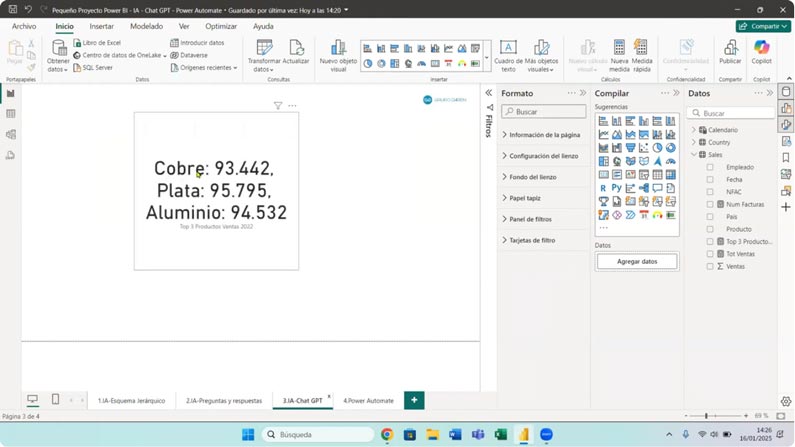
Task: Switch to the 4.Power Automate page tab
Action: point(368,400)
